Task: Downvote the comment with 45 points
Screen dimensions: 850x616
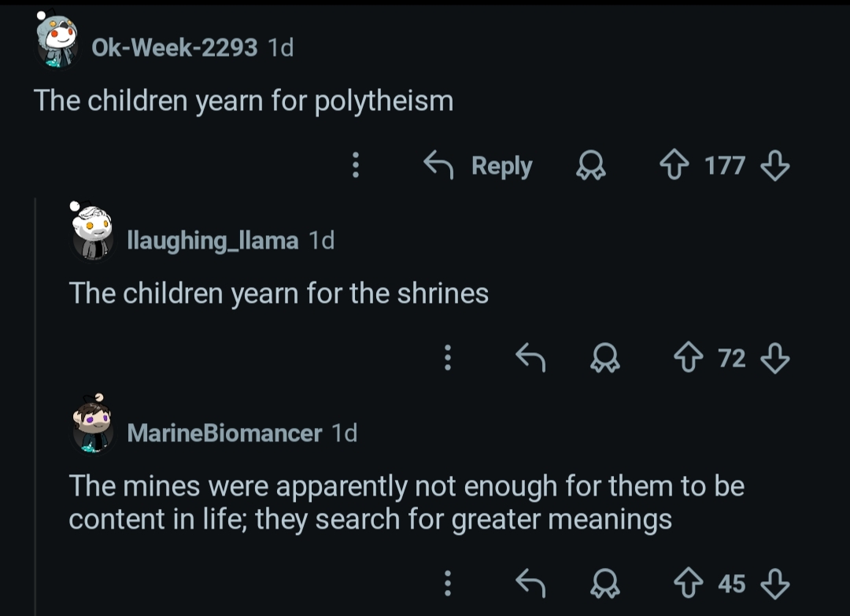Action: pyautogui.click(x=775, y=583)
